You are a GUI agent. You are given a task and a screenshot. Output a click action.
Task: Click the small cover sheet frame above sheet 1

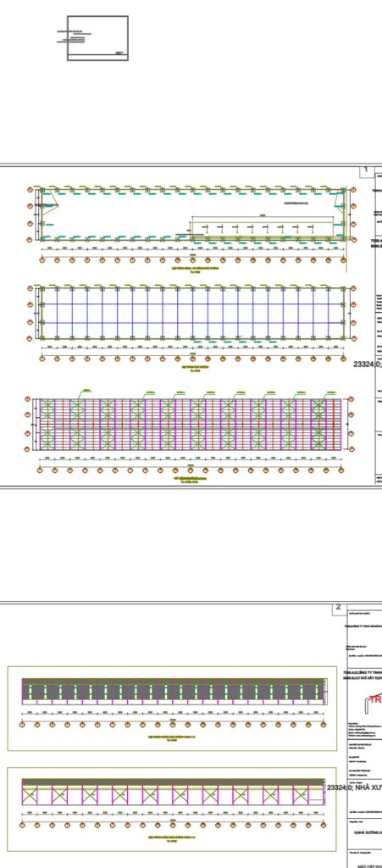(98, 38)
